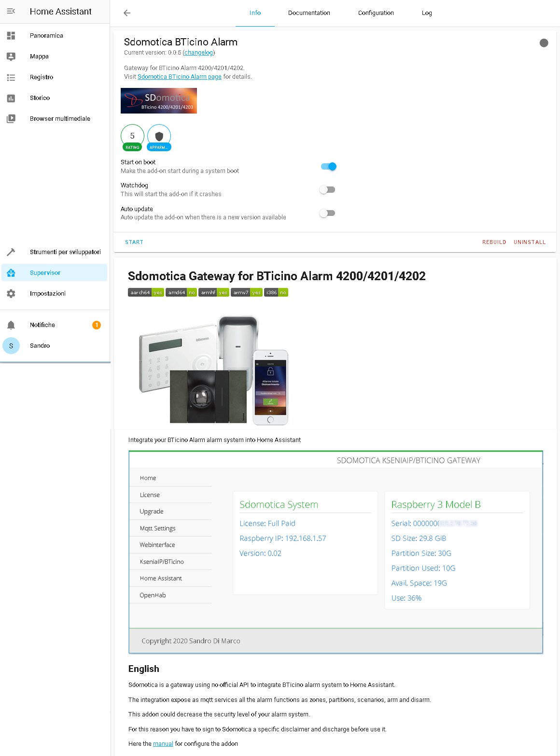The height and width of the screenshot is (756, 560).
Task: Click the Notifiche bell icon
Action: (x=11, y=325)
